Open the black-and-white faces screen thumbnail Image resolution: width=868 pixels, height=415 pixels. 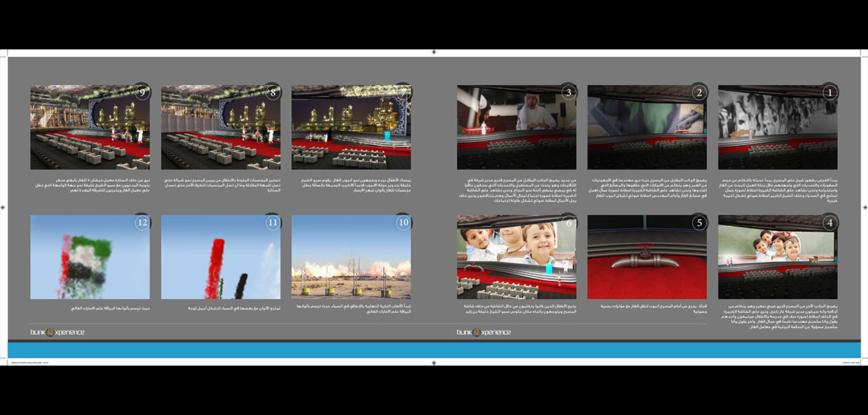777,127
